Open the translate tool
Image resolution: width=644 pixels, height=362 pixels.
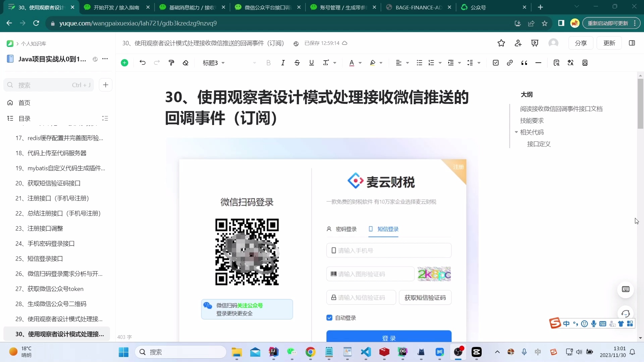(x=571, y=63)
